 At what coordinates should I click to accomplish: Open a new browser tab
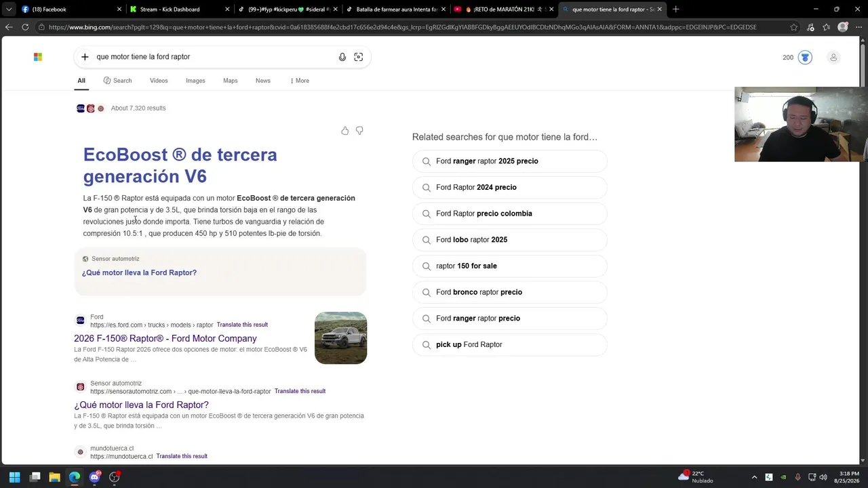pyautogui.click(x=675, y=9)
